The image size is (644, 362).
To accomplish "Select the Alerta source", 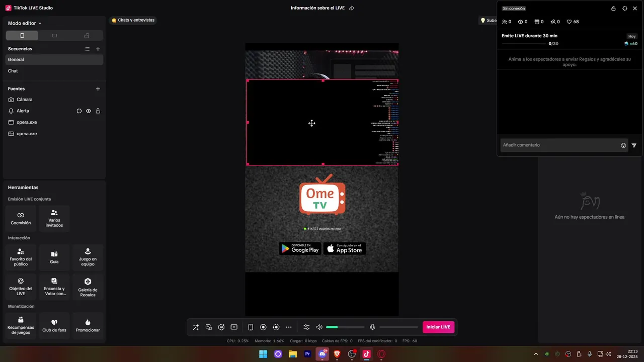I will click(x=54, y=111).
